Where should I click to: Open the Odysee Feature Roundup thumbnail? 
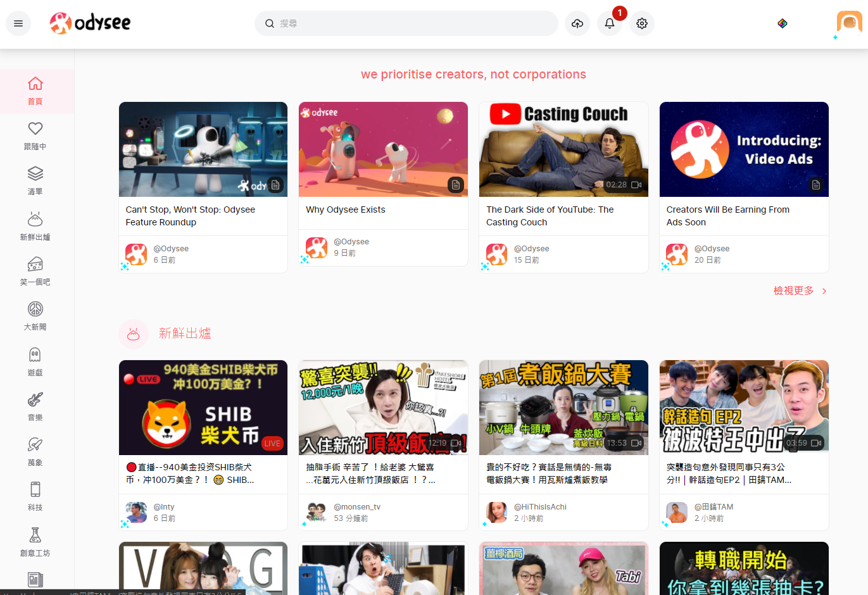tap(203, 149)
